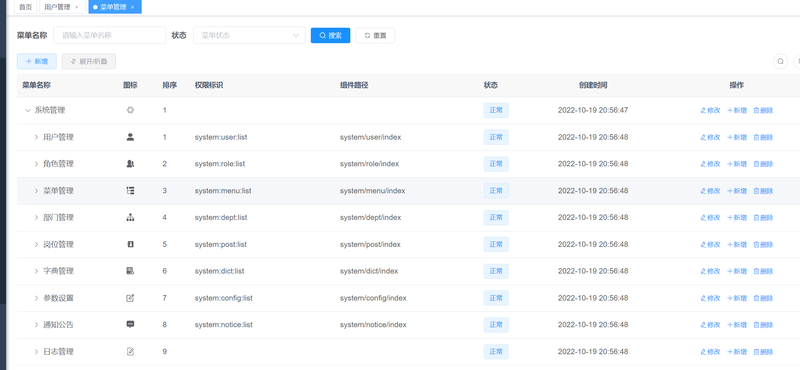Viewport: 800px width, 370px height.
Task: Click the message icon in 通知公告 row
Action: tap(130, 325)
